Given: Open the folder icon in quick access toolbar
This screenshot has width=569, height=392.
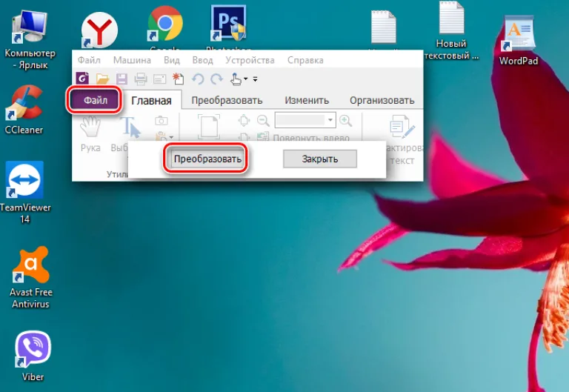Looking at the screenshot, I should (x=103, y=79).
